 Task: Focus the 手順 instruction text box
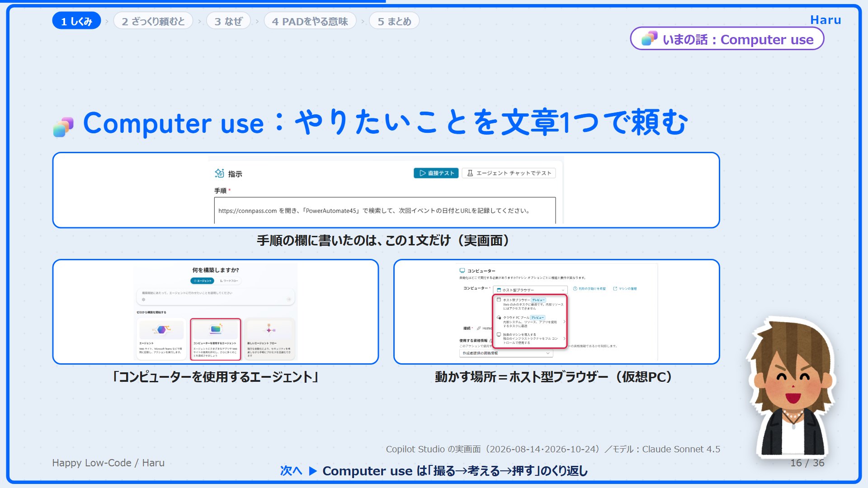pyautogui.click(x=385, y=210)
